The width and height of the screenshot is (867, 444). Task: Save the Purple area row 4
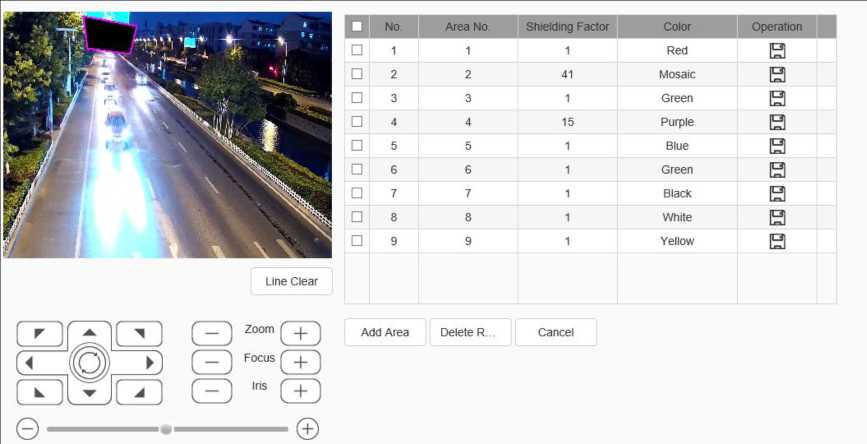point(777,122)
